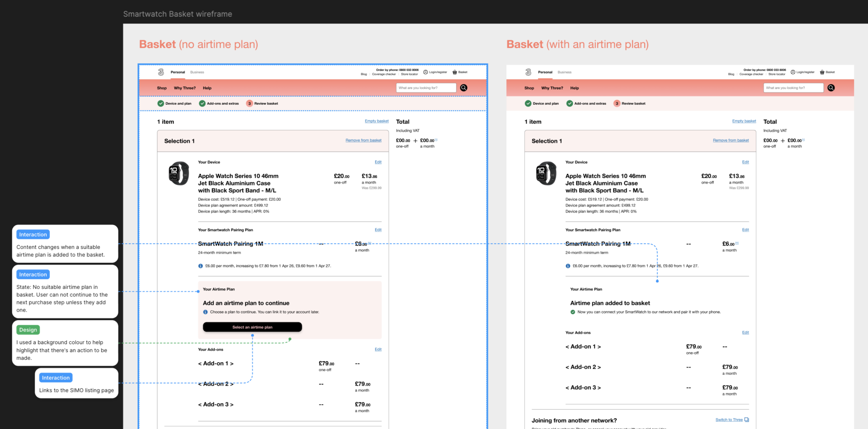Viewport: 868px width, 429px height.
Task: Open the Shop menu in the with-airtime-plan basket
Action: 529,88
